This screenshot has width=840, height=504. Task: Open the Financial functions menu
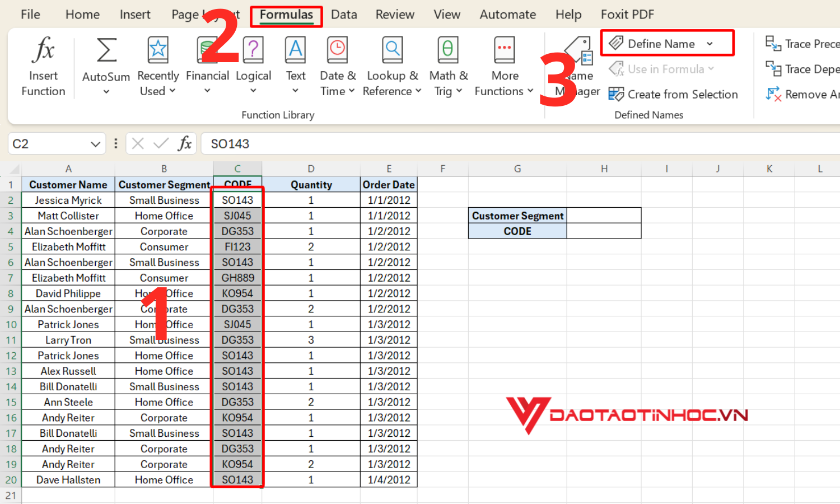207,67
